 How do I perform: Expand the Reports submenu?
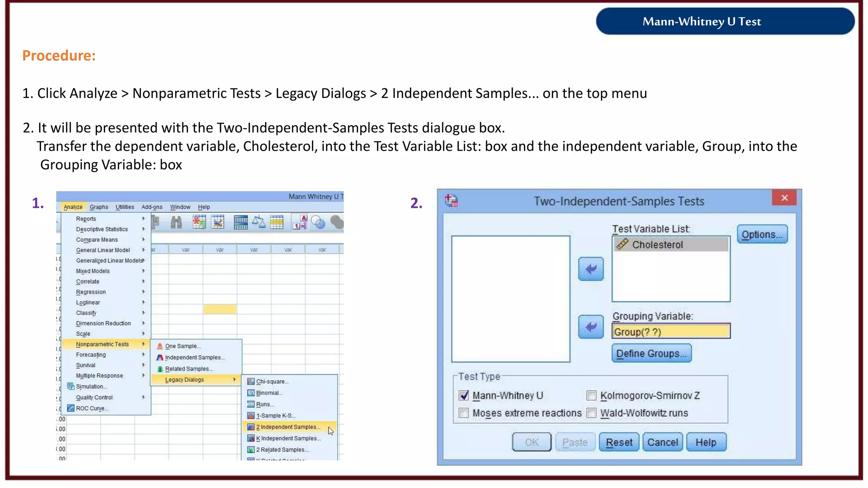(106, 219)
